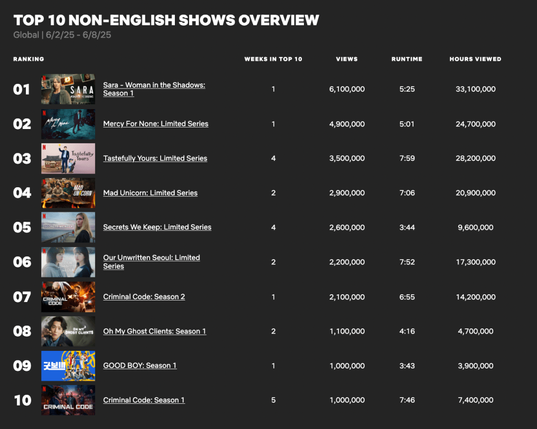Select the Tastefully Yours pink thumbnail

68,159
